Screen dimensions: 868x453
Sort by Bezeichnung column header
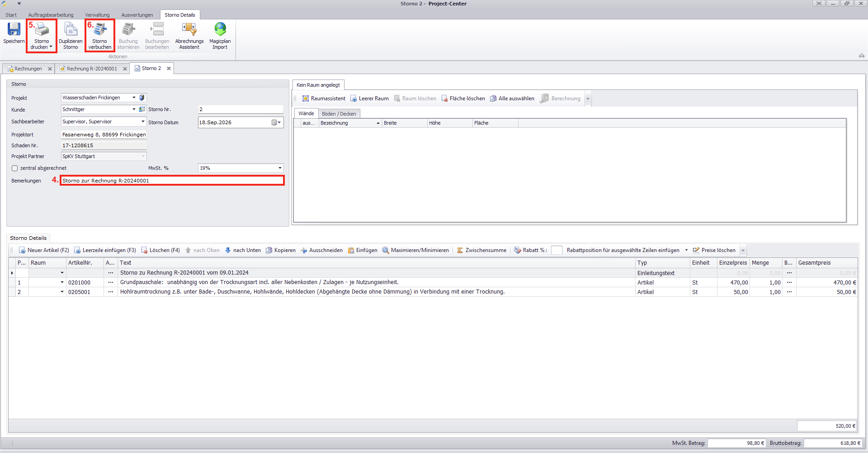(350, 123)
